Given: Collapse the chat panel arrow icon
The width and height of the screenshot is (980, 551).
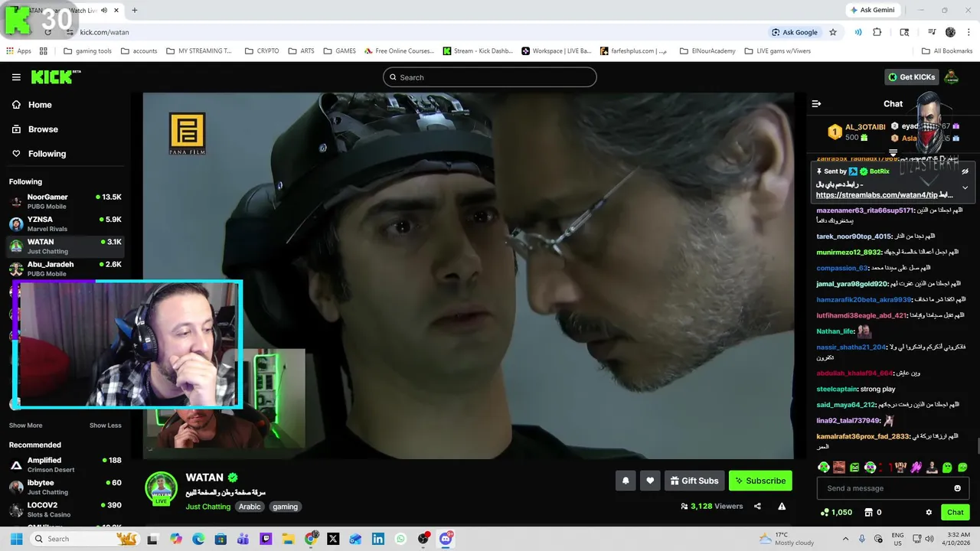Looking at the screenshot, I should 816,103.
